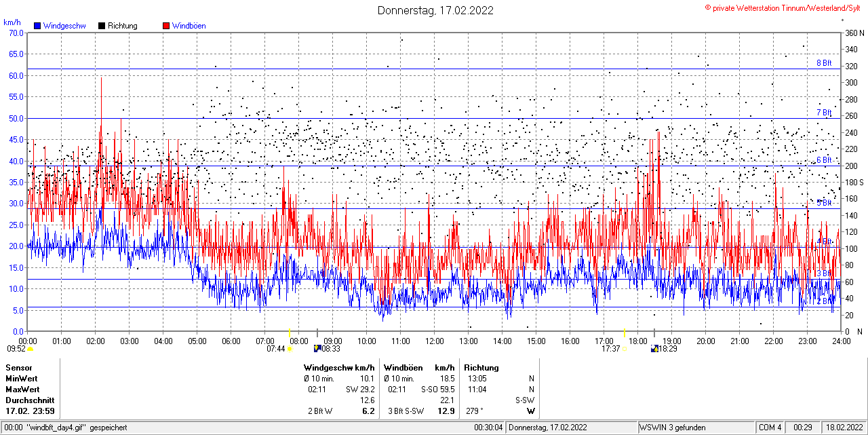
Task: Click the 12:00 time axis label
Action: point(435,341)
